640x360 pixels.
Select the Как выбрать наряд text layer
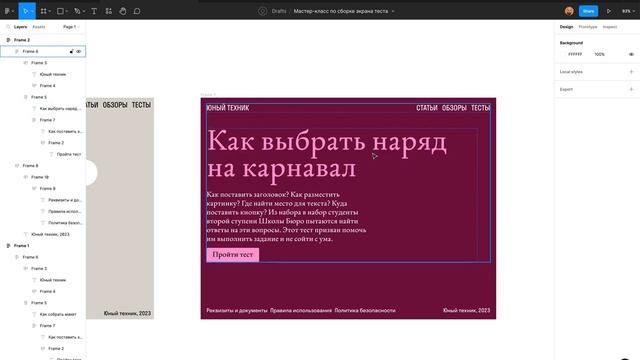43,109
